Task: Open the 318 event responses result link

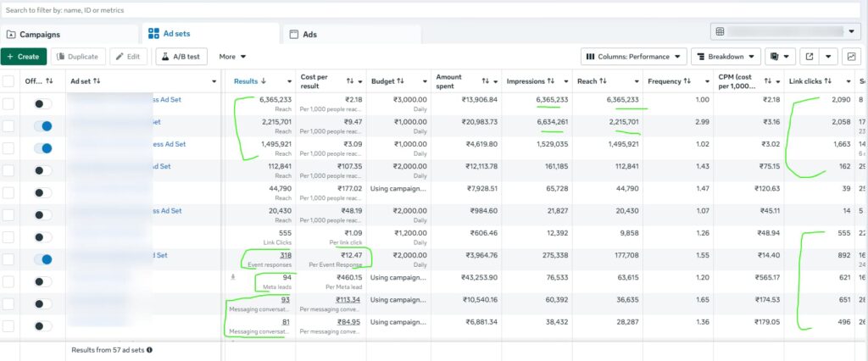Action: 286,255
